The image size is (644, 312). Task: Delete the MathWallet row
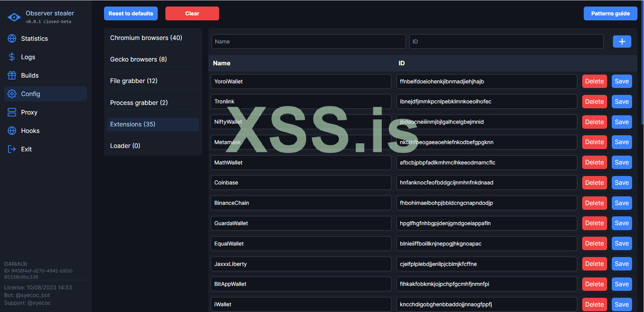point(594,163)
